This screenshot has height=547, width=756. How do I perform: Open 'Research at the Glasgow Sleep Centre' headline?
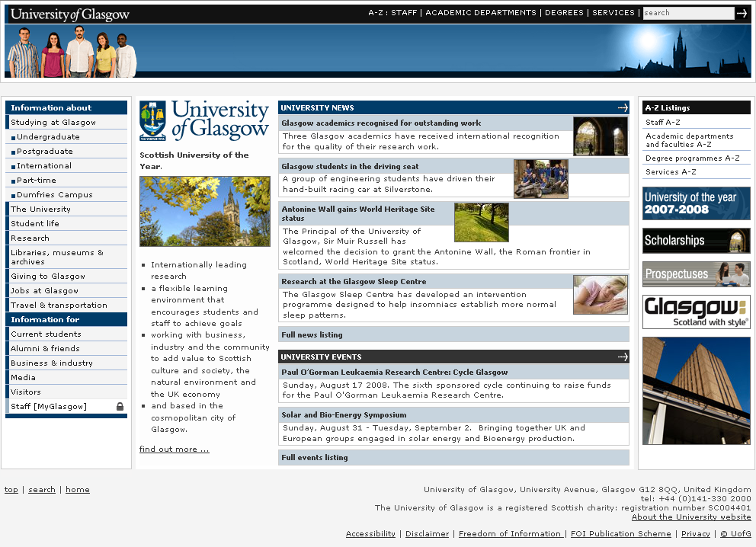pos(354,281)
